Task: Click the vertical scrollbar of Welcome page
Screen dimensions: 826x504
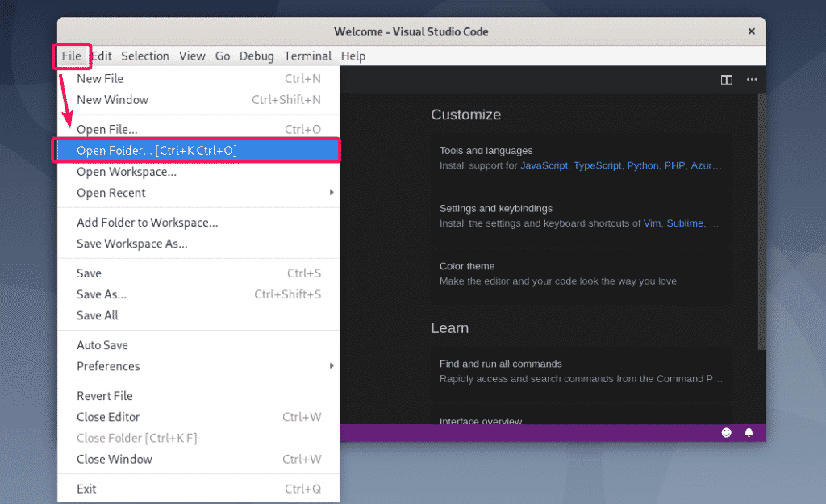Action: coord(761,226)
